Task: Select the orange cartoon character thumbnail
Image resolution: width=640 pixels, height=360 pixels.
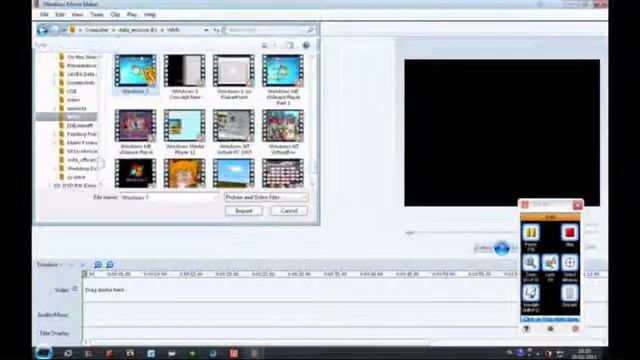Action: tap(184, 173)
